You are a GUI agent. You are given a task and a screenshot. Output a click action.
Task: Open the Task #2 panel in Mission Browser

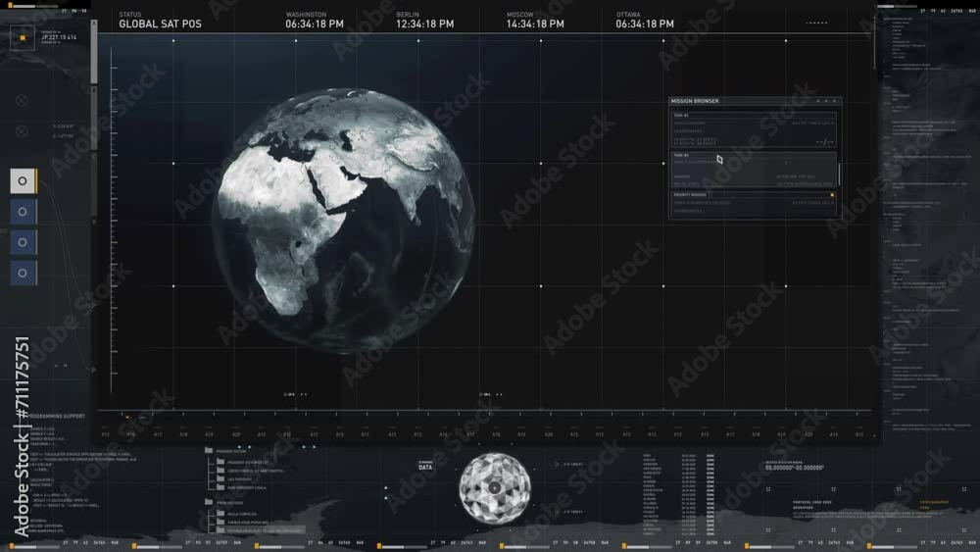[x=753, y=130]
